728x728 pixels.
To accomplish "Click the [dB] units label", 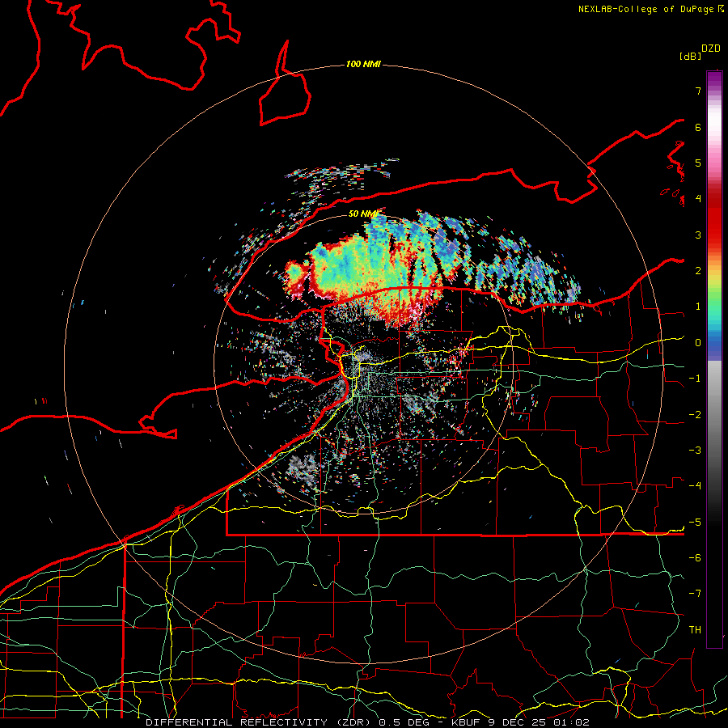I will (689, 56).
